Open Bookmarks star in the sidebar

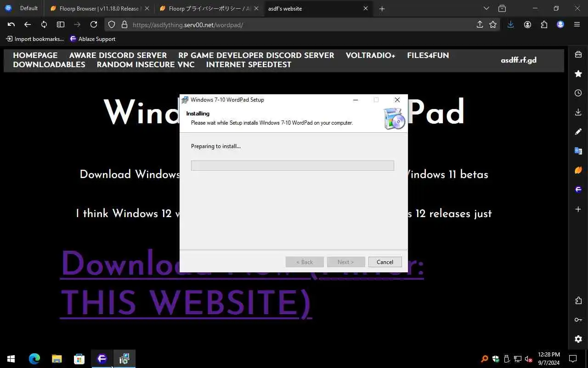(x=578, y=74)
